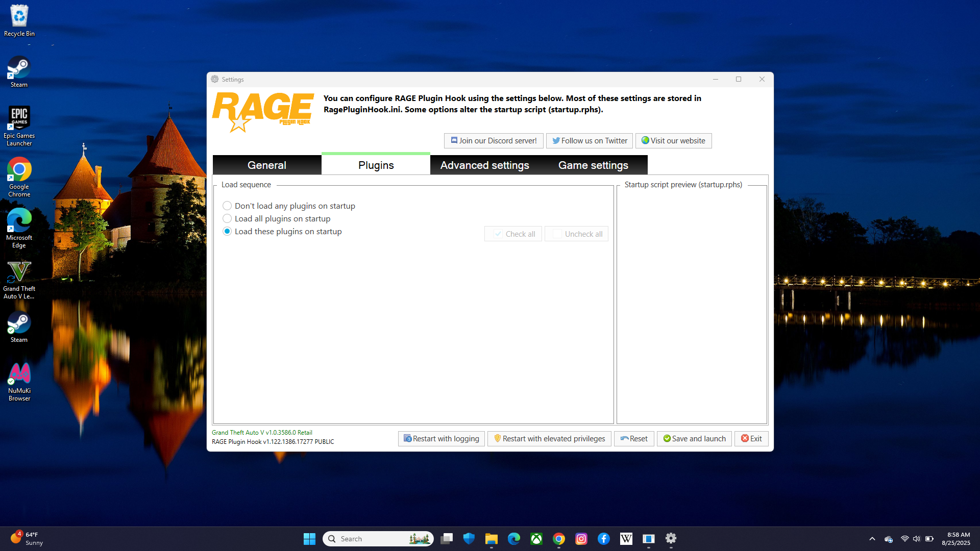This screenshot has height=551, width=980.
Task: Open the Advanced settings tab
Action: pyautogui.click(x=484, y=165)
